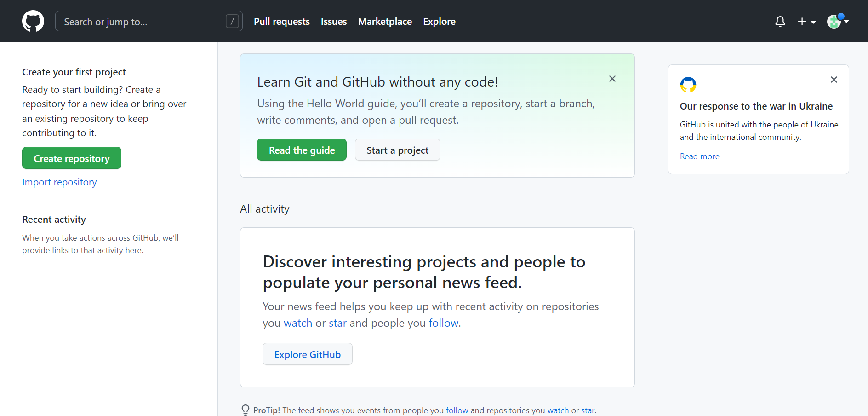Click the slash shortcut key hint
868x416 pixels.
coord(232,21)
